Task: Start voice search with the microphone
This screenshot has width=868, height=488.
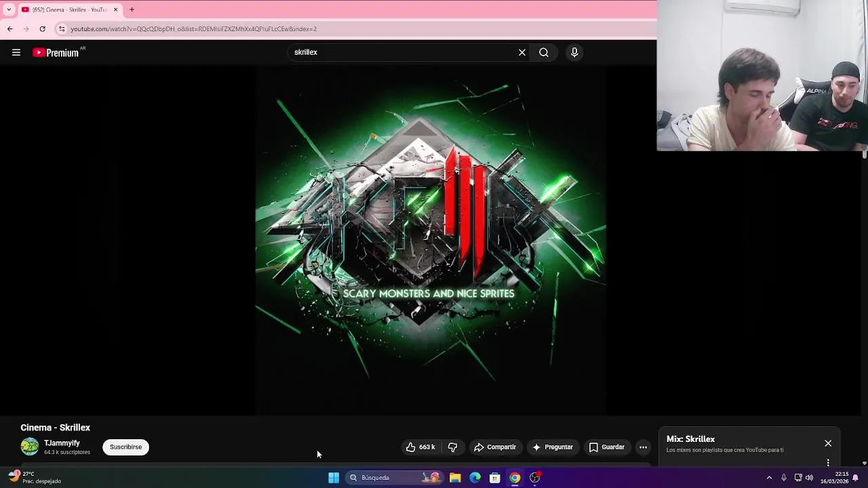Action: 574,52
